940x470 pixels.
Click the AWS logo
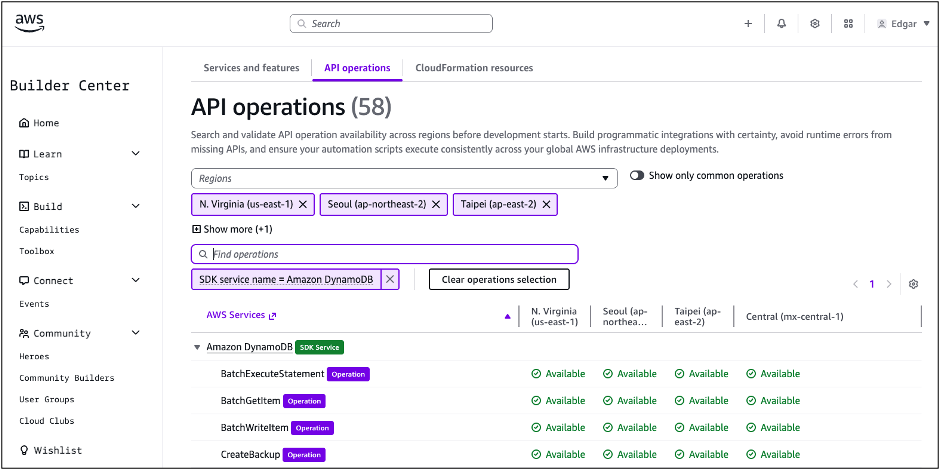(29, 23)
